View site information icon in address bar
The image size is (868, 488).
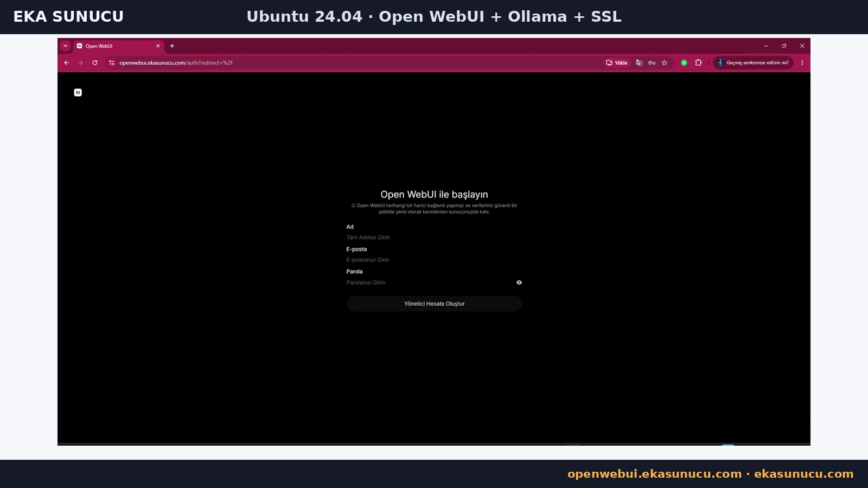tap(112, 63)
